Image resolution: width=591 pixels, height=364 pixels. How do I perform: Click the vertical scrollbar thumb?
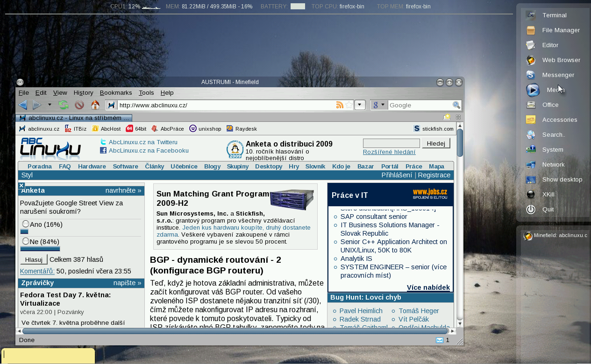[x=460, y=142]
